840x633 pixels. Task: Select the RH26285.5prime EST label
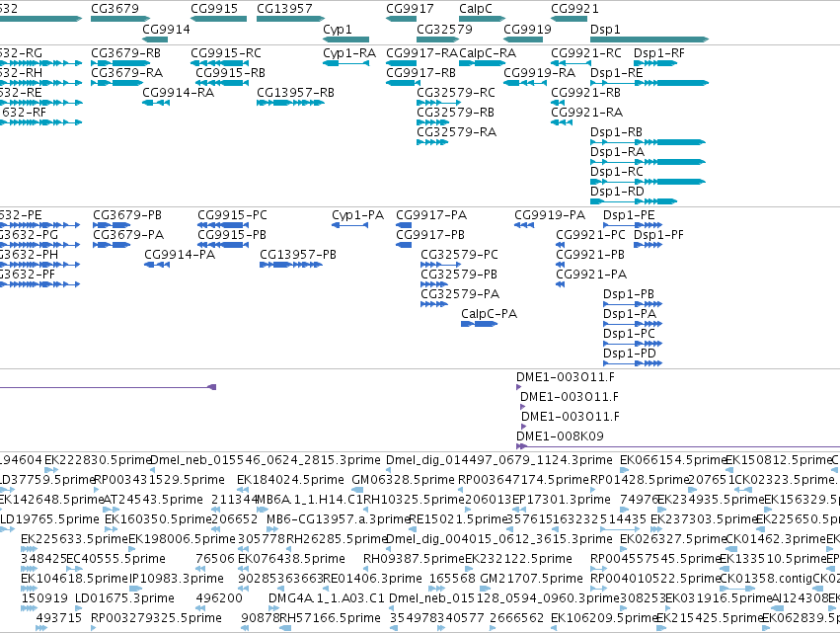click(x=337, y=539)
